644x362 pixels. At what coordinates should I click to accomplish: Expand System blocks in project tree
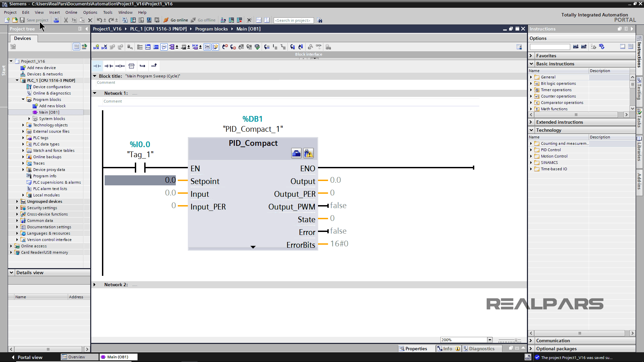click(x=29, y=119)
